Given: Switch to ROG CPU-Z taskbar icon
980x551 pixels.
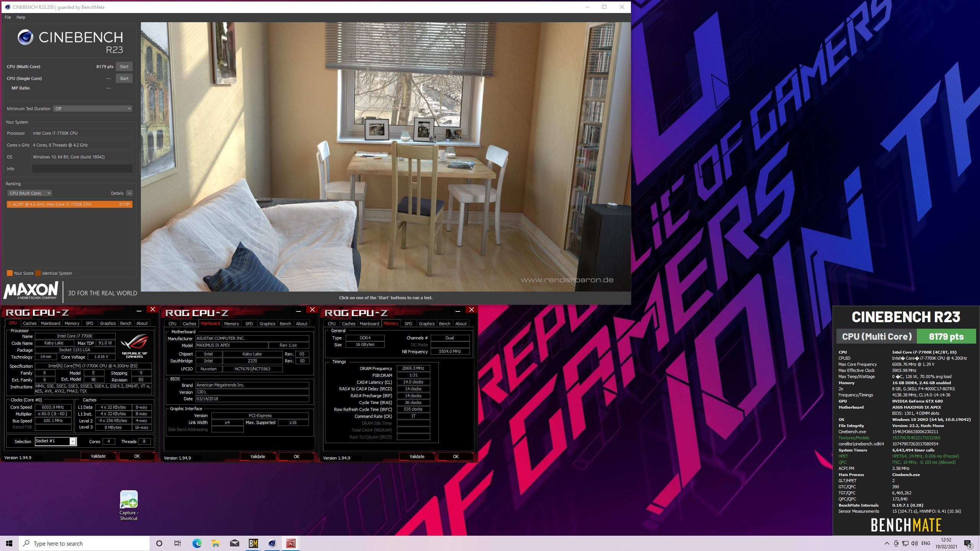Looking at the screenshot, I should pyautogui.click(x=291, y=543).
